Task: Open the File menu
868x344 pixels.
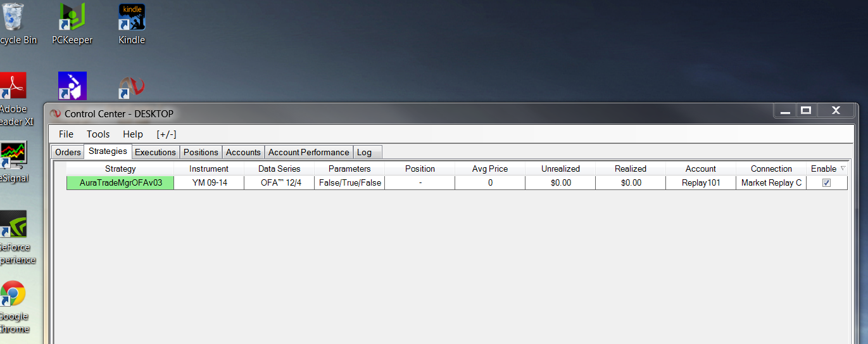Action: tap(66, 134)
